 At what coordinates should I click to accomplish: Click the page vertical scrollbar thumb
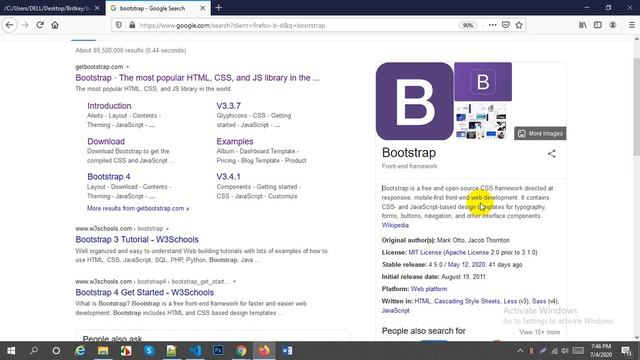coord(636,107)
